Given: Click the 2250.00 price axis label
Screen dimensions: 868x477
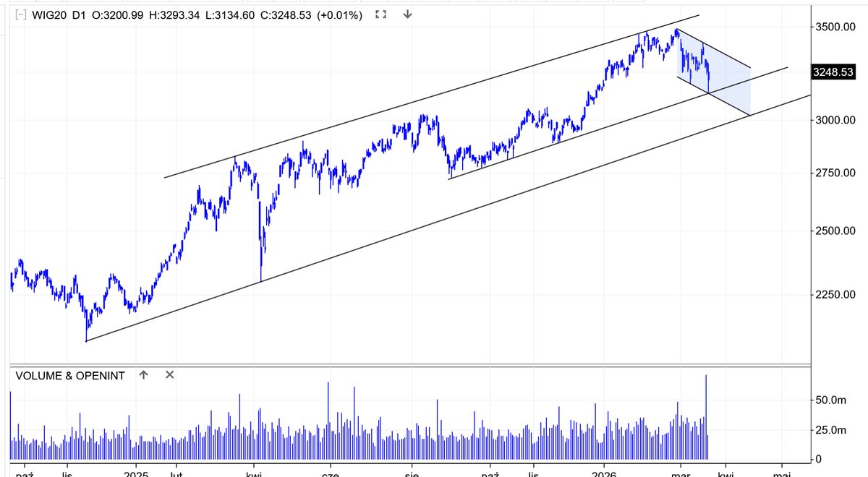Looking at the screenshot, I should point(837,294).
